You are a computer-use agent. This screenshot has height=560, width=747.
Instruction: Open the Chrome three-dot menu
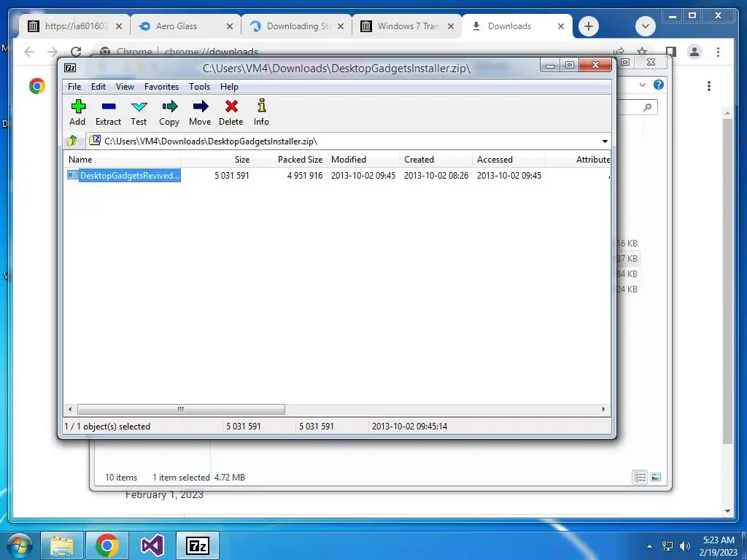coord(718,52)
